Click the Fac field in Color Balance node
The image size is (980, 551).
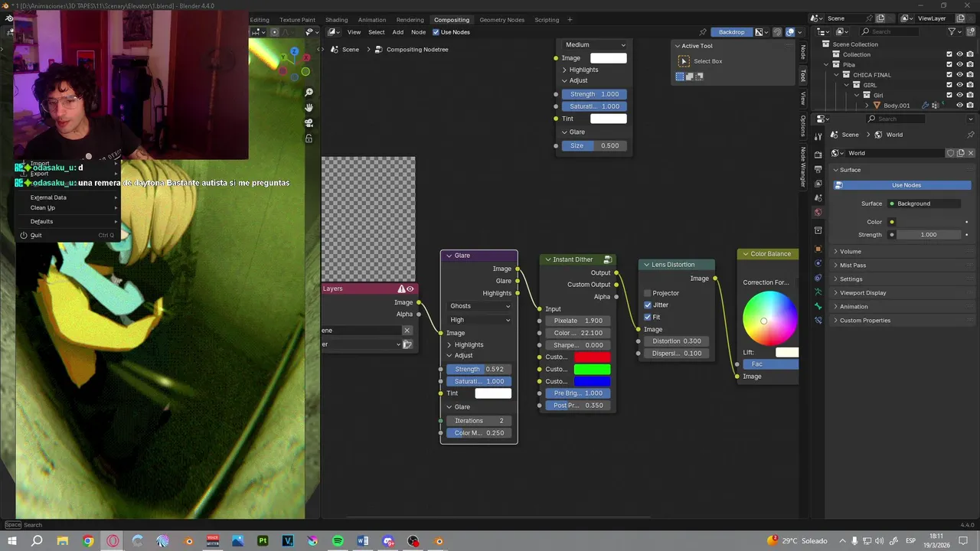click(x=771, y=364)
